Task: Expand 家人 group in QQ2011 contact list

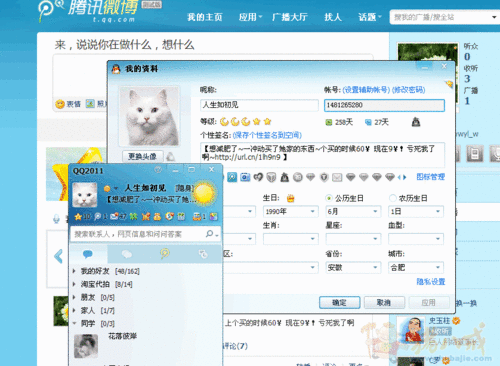Action: click(74, 310)
